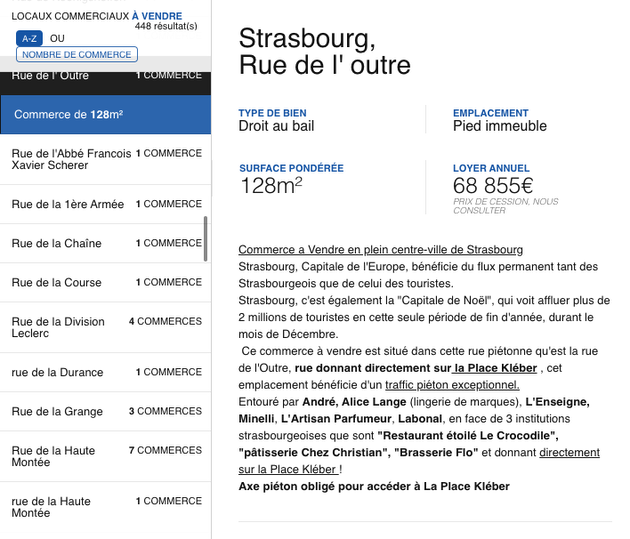The width and height of the screenshot is (630, 539).
Task: Show the 3 commerces on Rue de la Grange
Action: (105, 411)
